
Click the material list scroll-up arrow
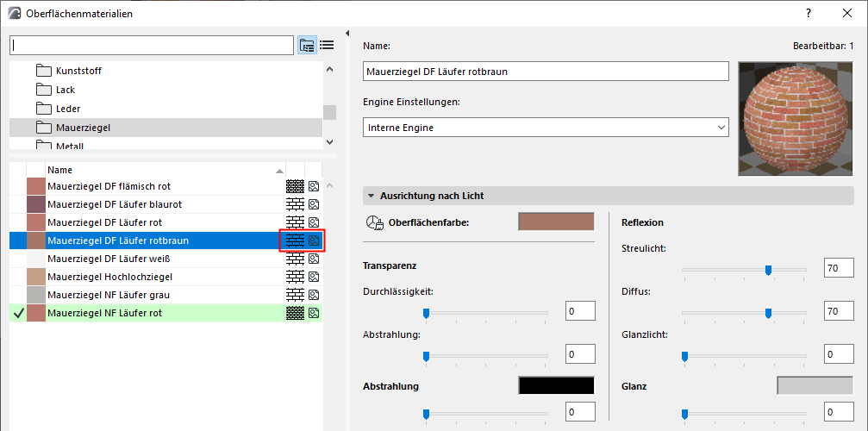pyautogui.click(x=330, y=185)
